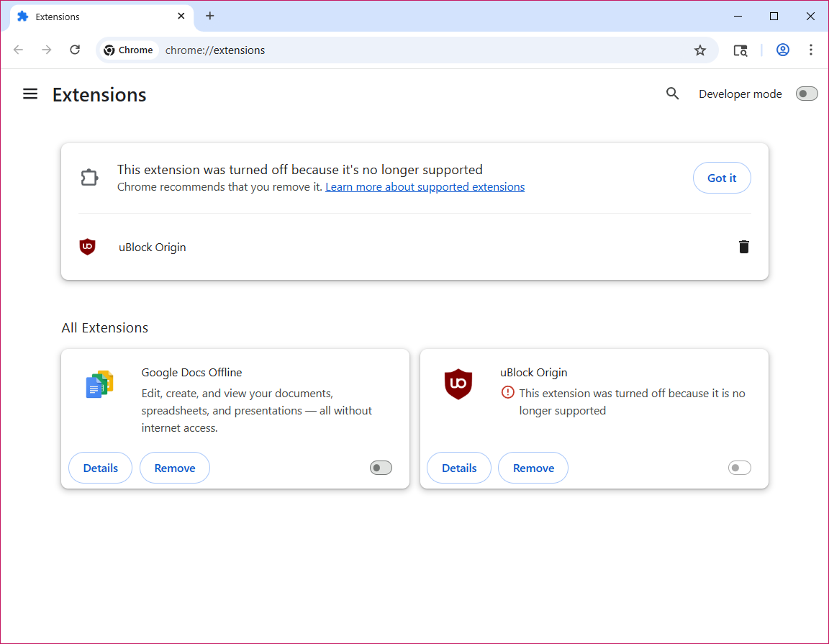Screen dimensions: 829x644
Task: Open Details for Google Docs Offline
Action: (x=101, y=468)
